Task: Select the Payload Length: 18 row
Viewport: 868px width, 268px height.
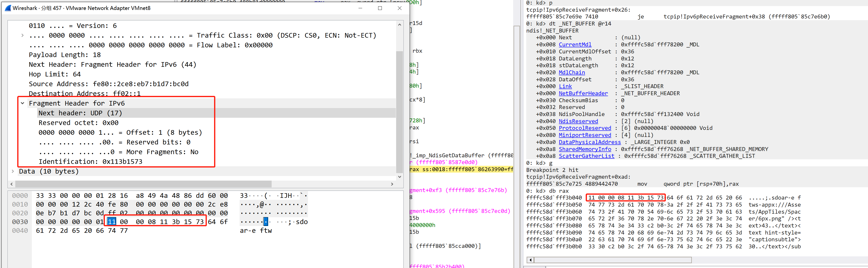Action: pyautogui.click(x=202, y=55)
